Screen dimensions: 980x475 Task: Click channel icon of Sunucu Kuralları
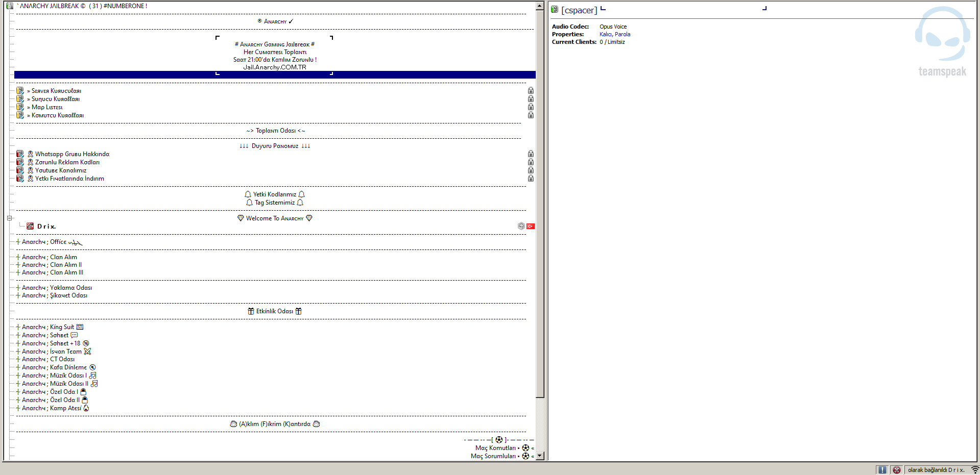pyautogui.click(x=20, y=99)
